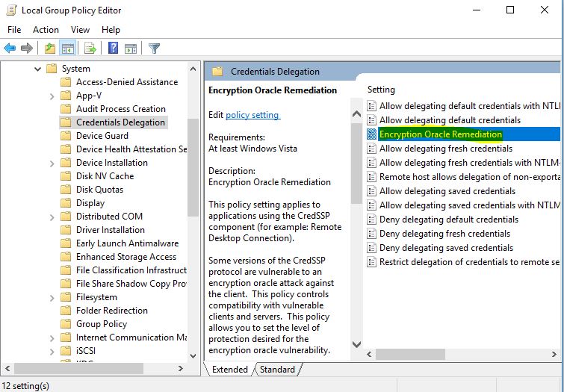Click the tree pane vertical scrollbar thumb
This screenshot has width=564, height=392.
[x=193, y=167]
